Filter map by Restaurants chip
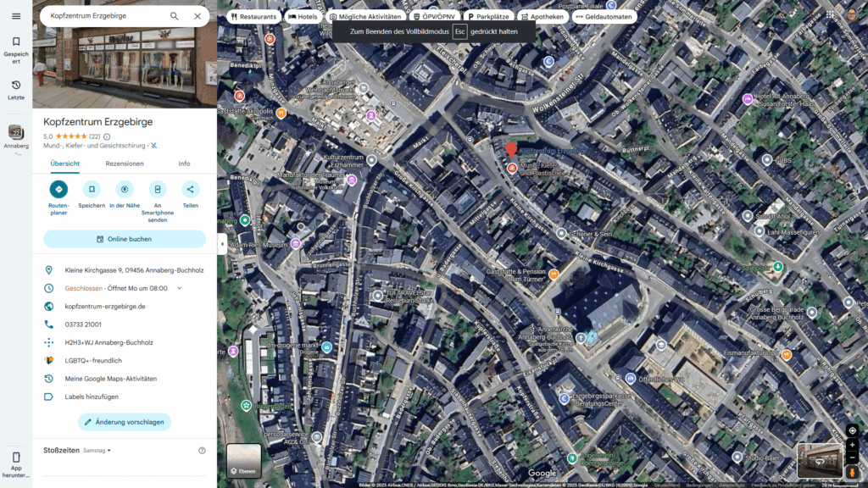 tap(253, 17)
